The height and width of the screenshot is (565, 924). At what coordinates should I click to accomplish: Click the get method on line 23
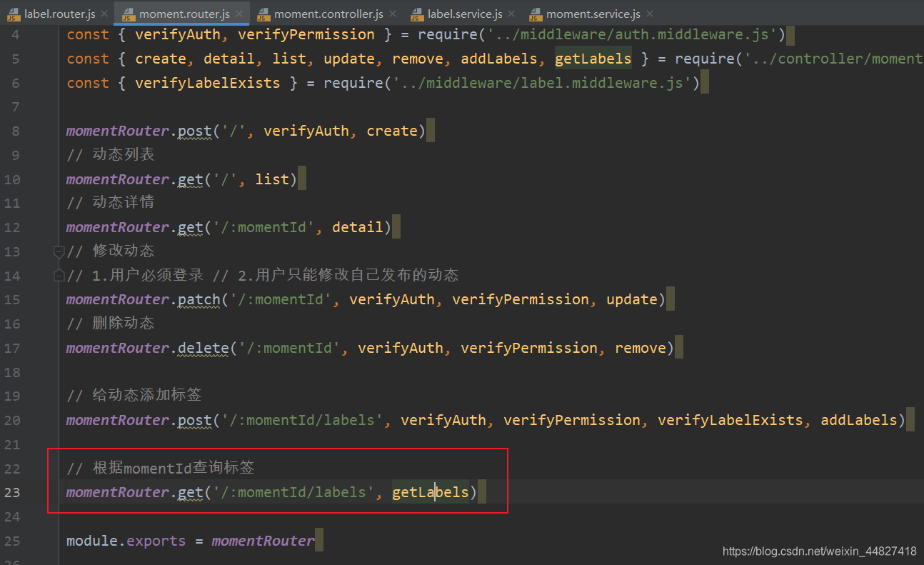191,492
